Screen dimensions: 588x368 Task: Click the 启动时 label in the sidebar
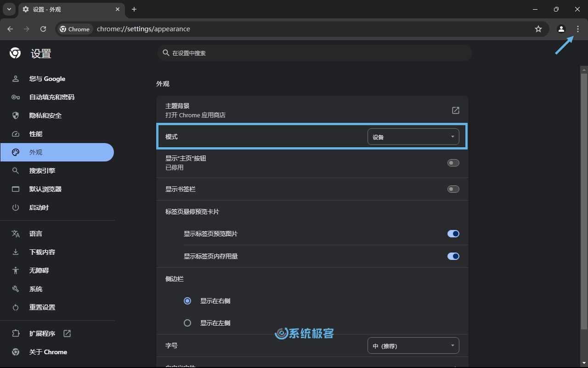[39, 207]
